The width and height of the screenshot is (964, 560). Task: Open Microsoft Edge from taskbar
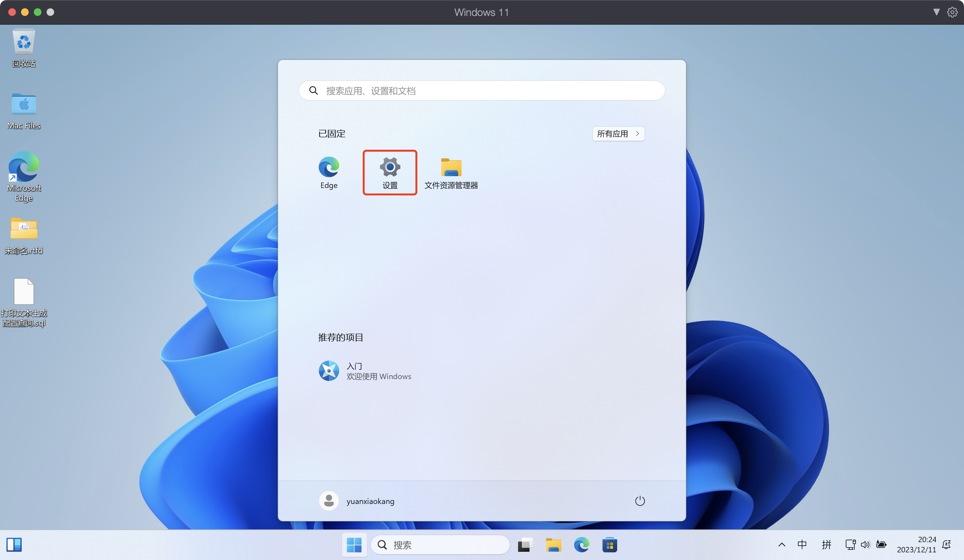pyautogui.click(x=581, y=545)
